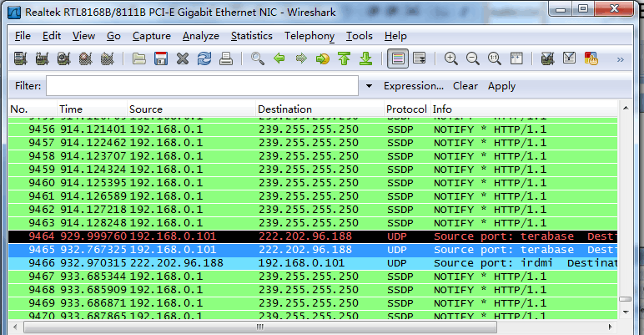Toggle auto scroll in live capture
The image size is (644, 335).
[419, 59]
